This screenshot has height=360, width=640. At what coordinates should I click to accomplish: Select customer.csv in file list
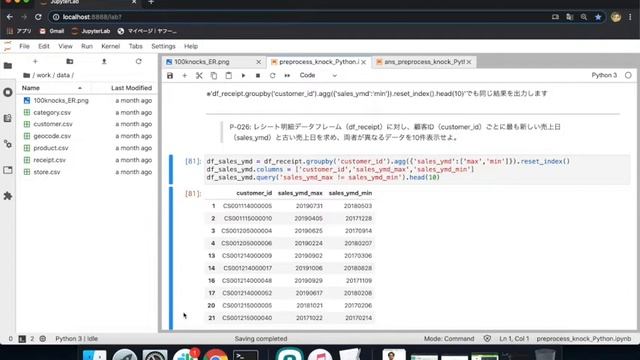(x=87, y=124)
